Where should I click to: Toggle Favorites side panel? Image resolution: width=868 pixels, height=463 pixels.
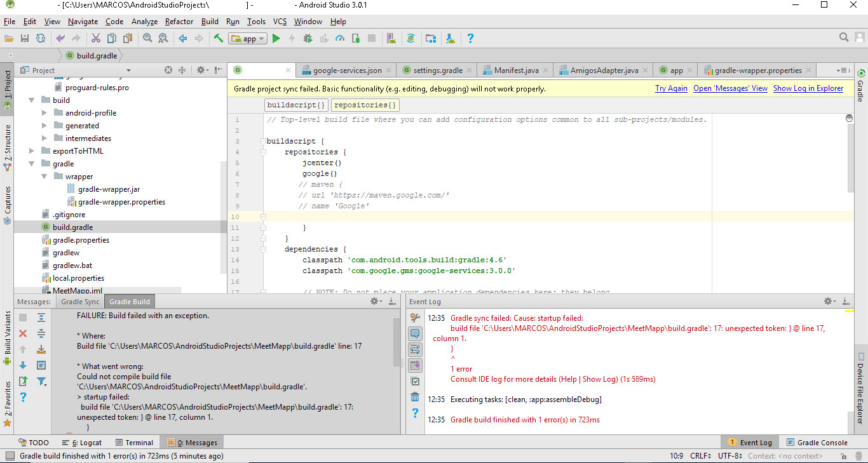tap(7, 403)
